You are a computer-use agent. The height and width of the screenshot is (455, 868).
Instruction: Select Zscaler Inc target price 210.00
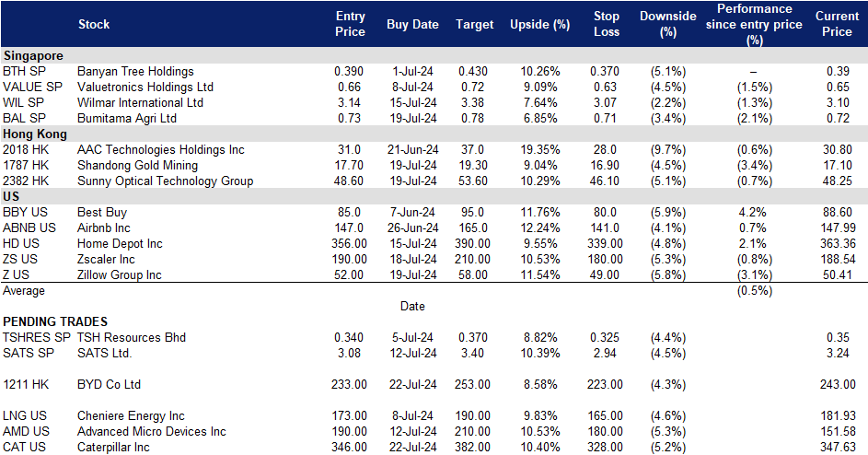point(475,259)
